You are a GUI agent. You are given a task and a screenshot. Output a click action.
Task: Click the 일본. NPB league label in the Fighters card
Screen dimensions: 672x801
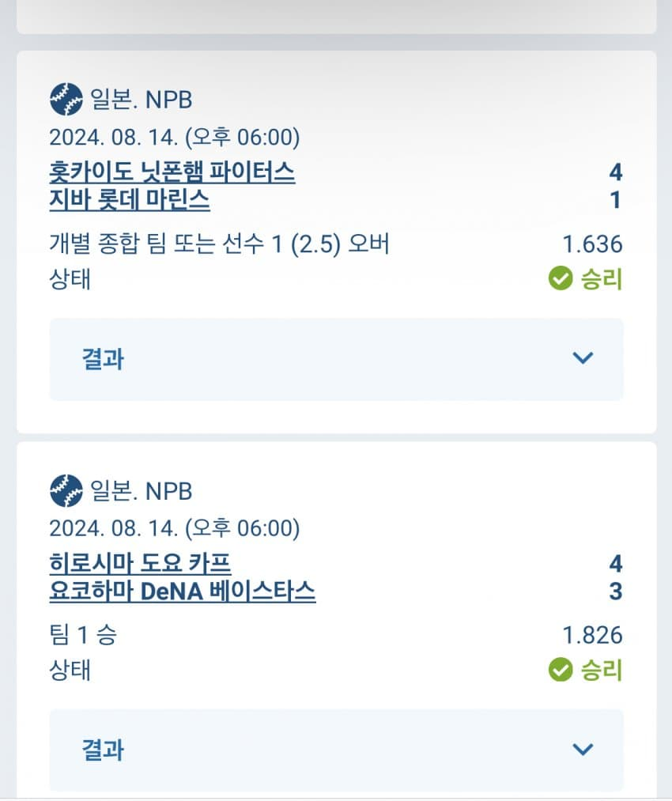(x=142, y=100)
